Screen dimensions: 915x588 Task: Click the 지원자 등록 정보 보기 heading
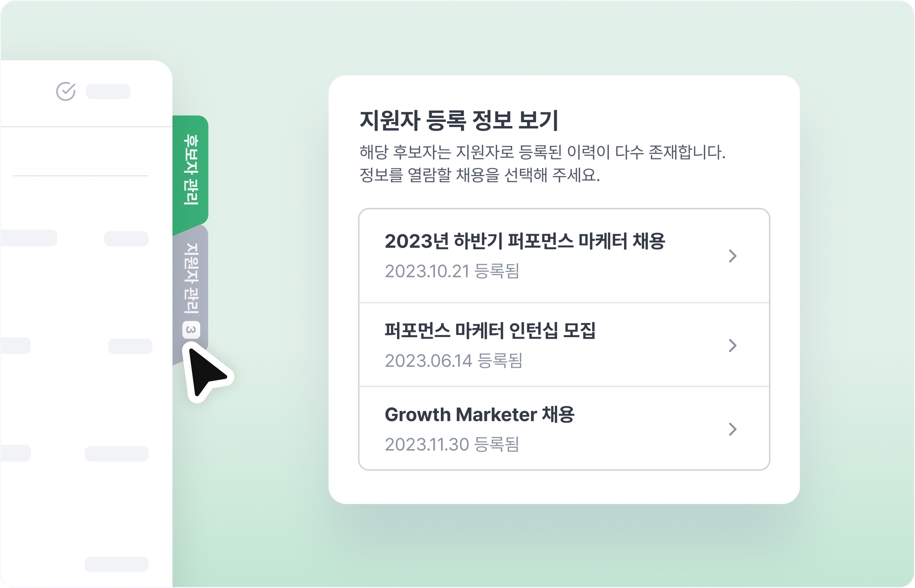(459, 120)
